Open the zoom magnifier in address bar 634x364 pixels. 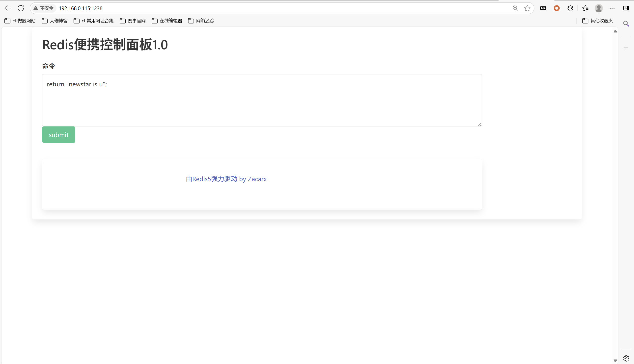(515, 8)
